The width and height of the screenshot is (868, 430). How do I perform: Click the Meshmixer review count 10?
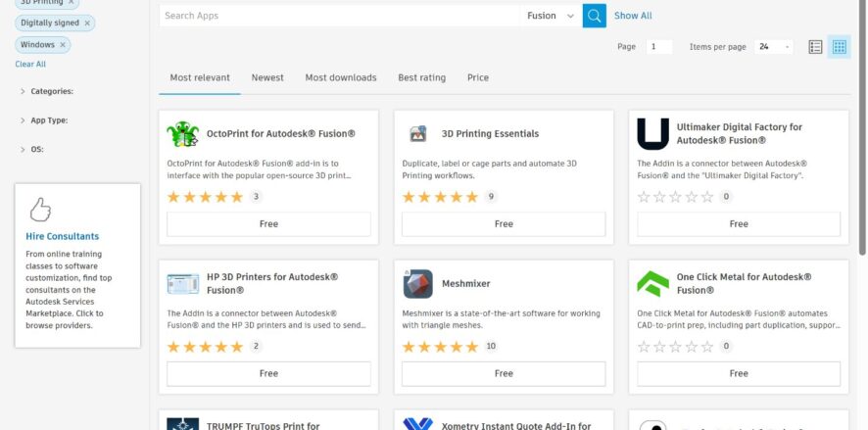coord(491,347)
